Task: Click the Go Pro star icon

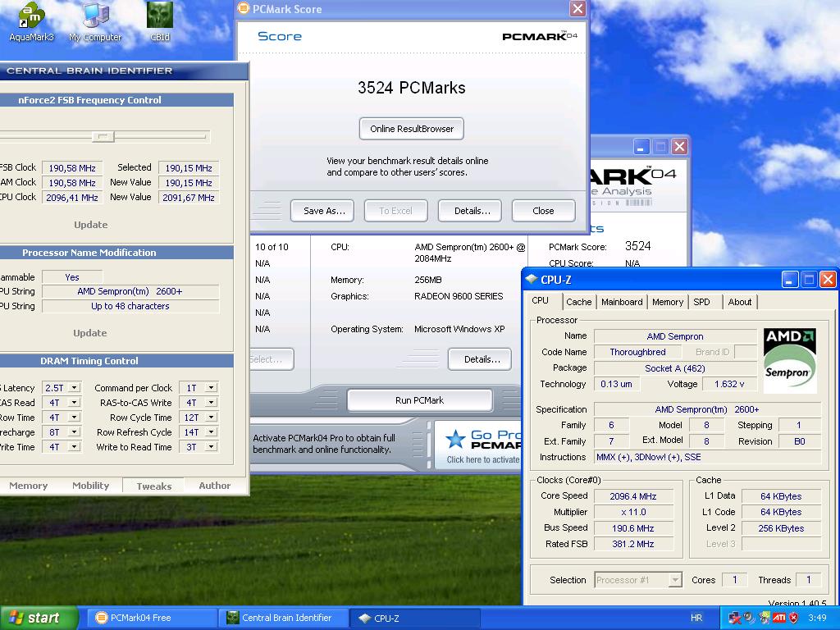Action: pyautogui.click(x=455, y=439)
